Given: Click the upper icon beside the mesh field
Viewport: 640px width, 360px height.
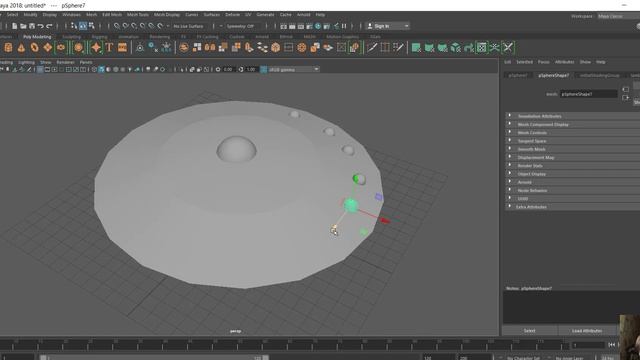Looking at the screenshot, I should click(625, 89).
